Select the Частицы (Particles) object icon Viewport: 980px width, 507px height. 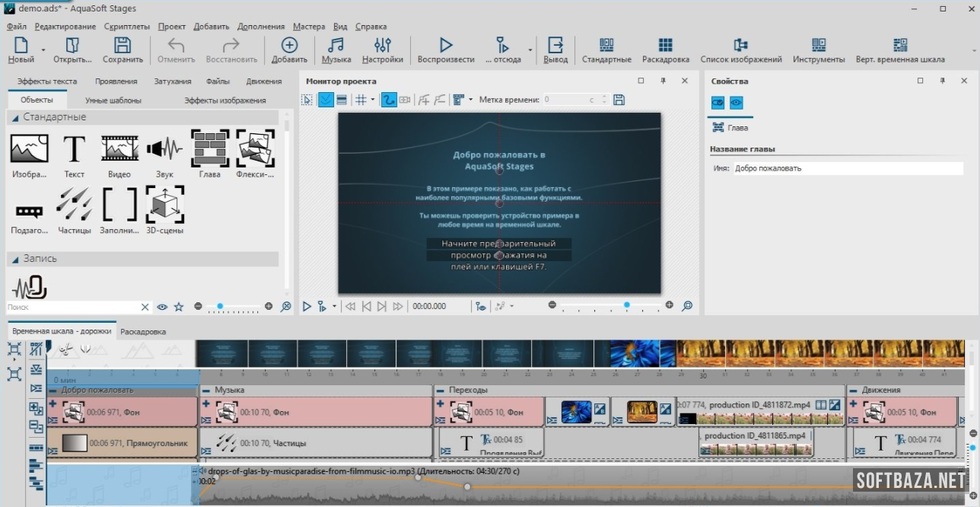point(74,204)
